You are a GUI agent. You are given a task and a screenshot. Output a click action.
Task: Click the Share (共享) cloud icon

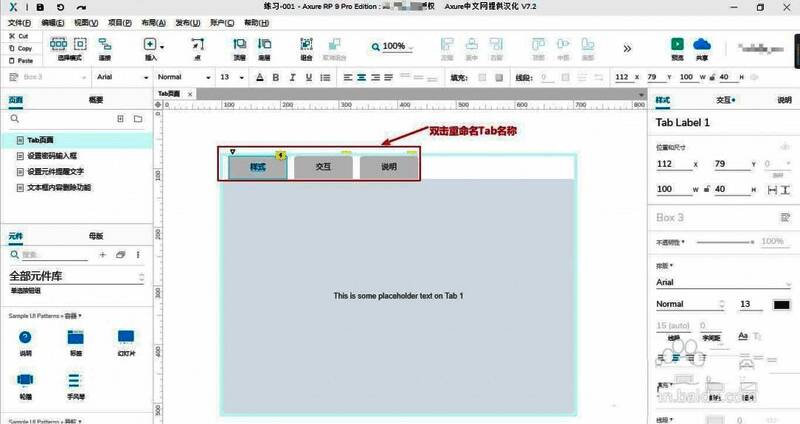pos(701,44)
